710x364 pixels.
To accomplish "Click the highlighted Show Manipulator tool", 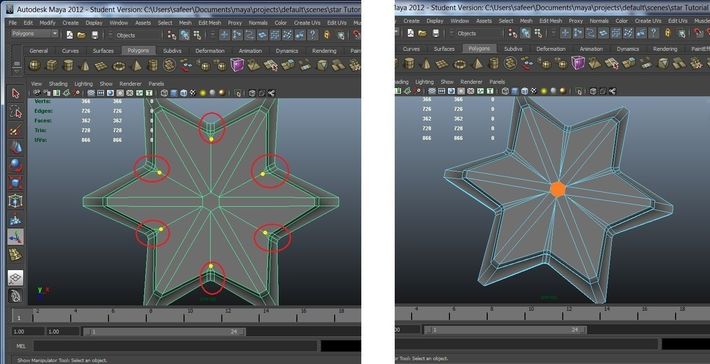I will pyautogui.click(x=16, y=237).
